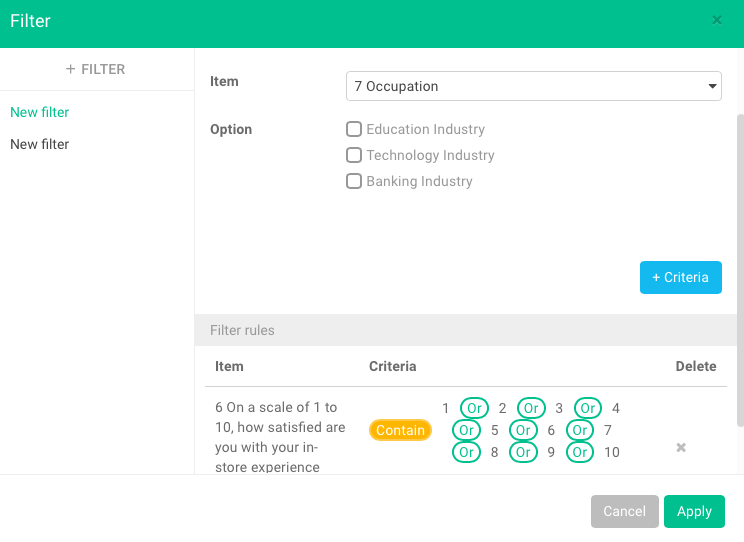Delete the satisfaction filter rule with X
This screenshot has width=744, height=542.
(681, 448)
